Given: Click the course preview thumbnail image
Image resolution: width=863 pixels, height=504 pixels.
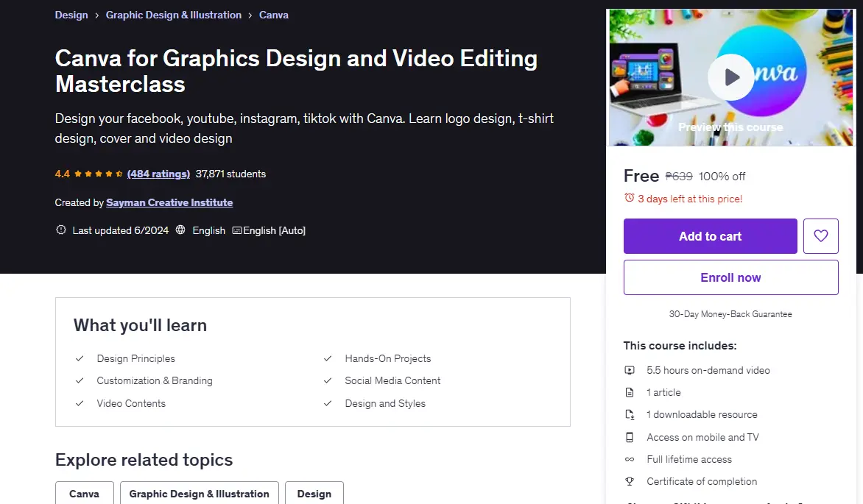Looking at the screenshot, I should tap(730, 77).
